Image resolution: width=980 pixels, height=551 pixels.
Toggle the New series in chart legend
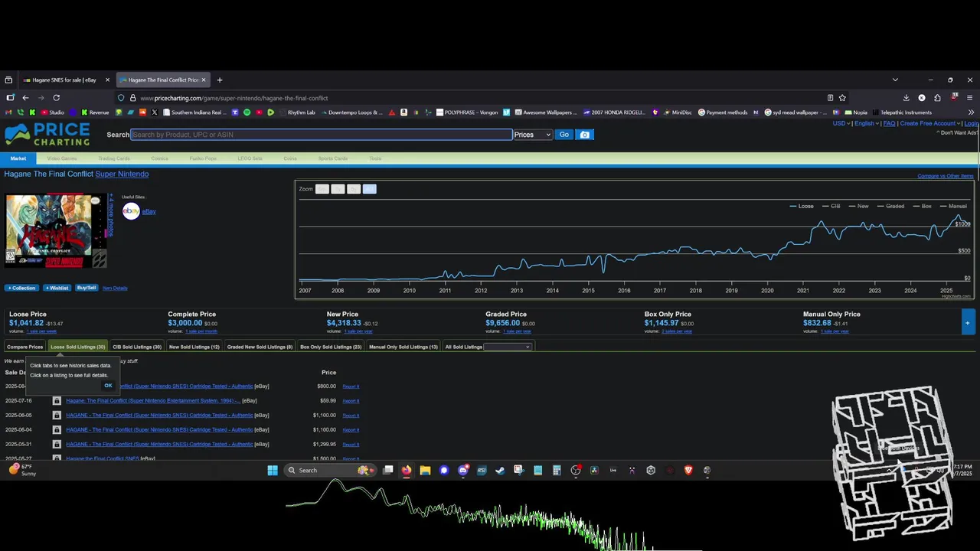click(858, 206)
